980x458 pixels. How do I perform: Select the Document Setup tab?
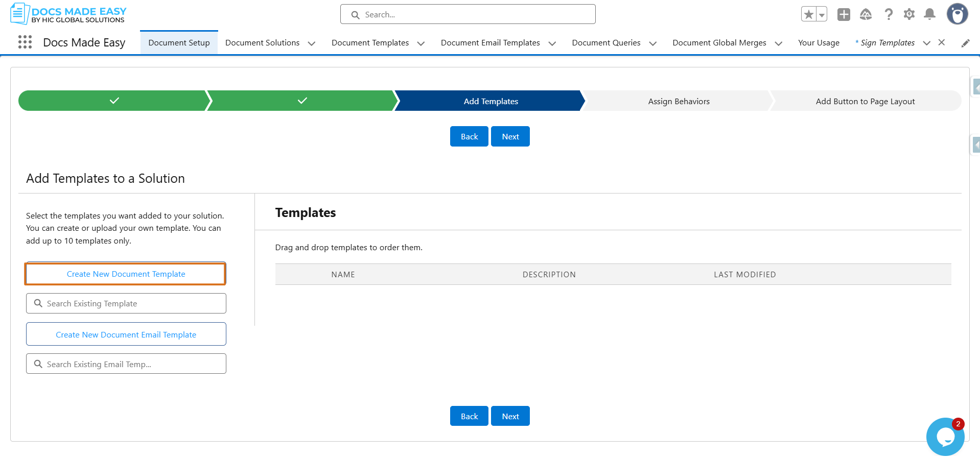click(179, 43)
